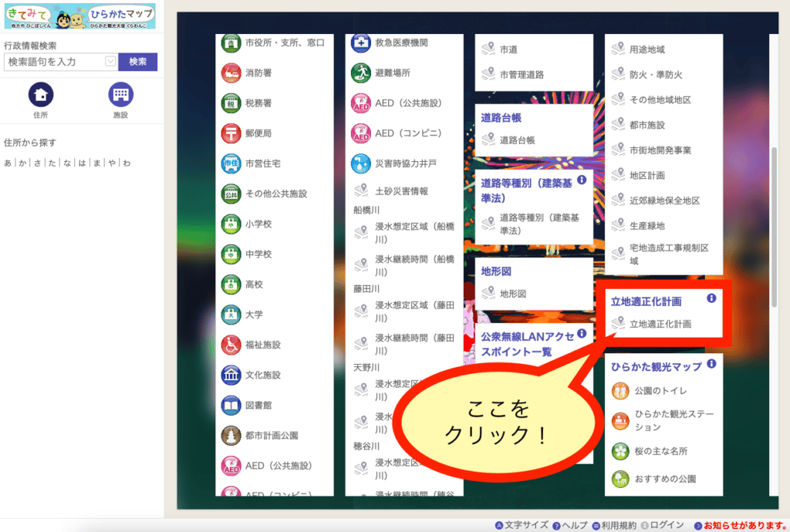Select the 避難場所 evacuation site icon
The height and width of the screenshot is (532, 790).
click(x=361, y=72)
